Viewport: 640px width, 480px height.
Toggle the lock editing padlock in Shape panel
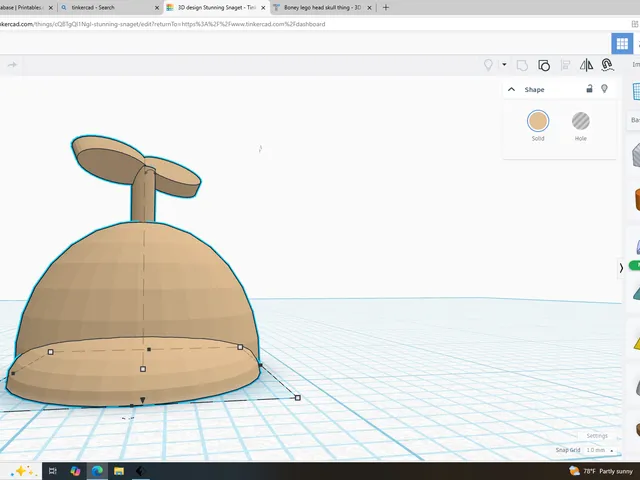point(589,88)
